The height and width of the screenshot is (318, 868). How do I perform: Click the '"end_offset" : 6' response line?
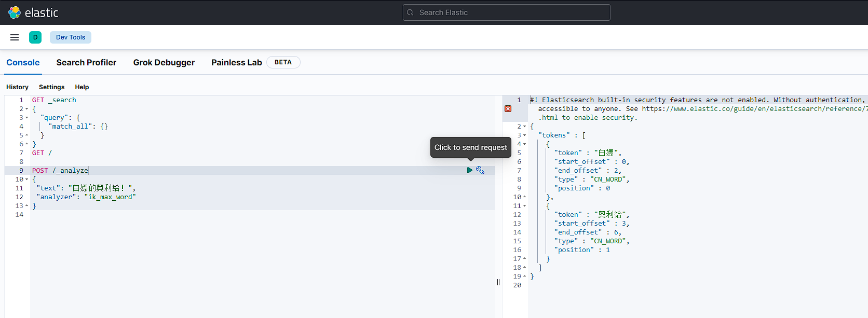588,232
